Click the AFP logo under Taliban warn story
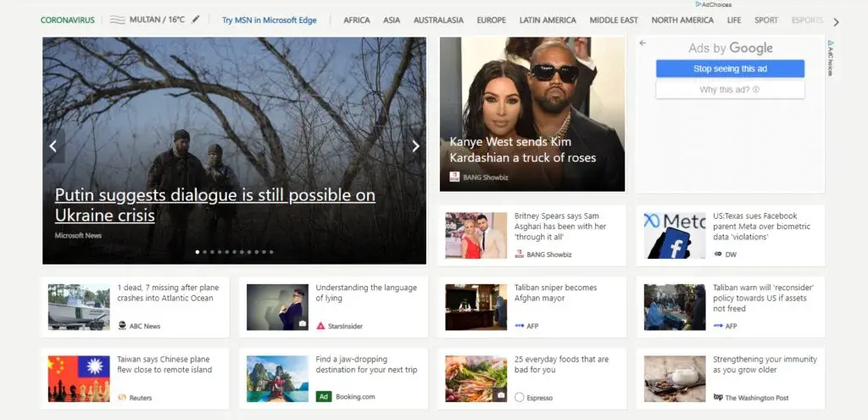 718,326
